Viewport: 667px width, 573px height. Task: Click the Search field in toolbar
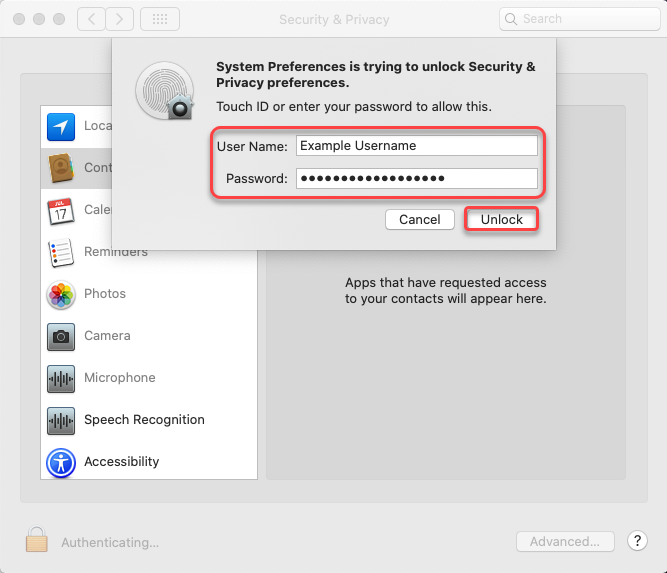click(x=580, y=19)
